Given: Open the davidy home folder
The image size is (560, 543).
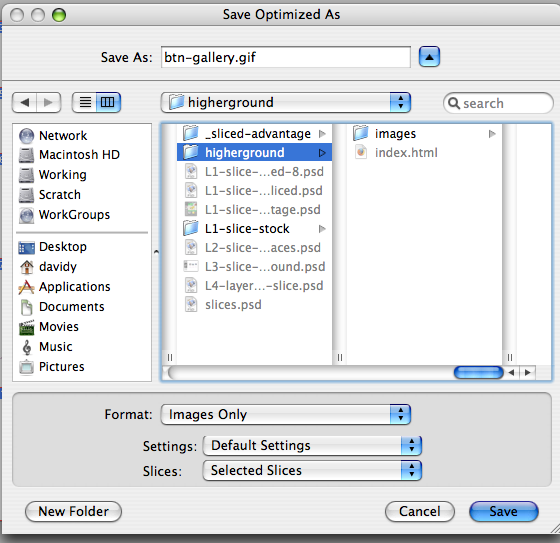Looking at the screenshot, I should (48, 267).
